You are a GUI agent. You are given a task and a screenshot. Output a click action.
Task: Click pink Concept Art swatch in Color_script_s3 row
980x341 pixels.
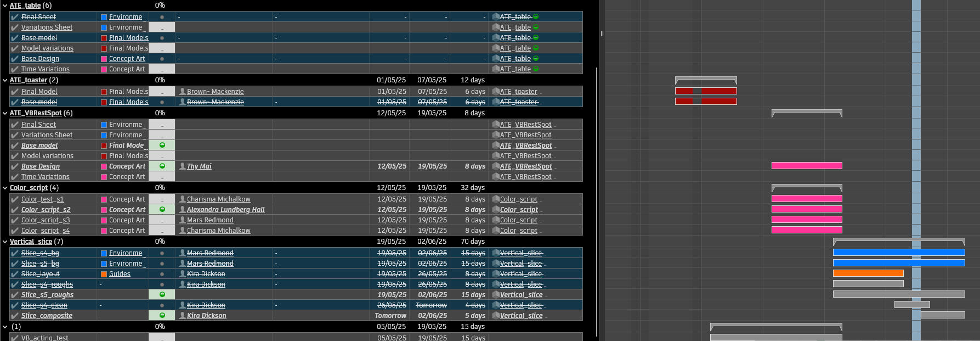click(104, 220)
